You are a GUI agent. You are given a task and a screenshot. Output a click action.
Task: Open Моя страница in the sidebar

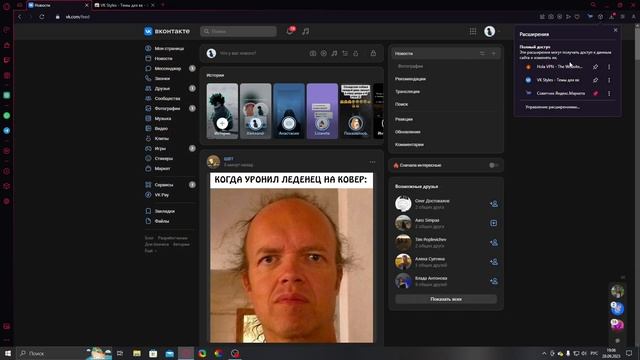point(170,48)
